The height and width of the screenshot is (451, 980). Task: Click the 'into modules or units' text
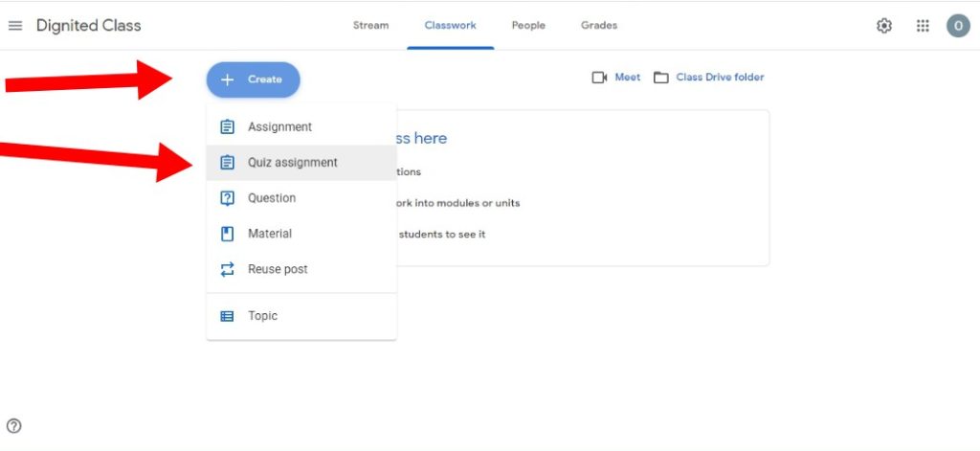pos(467,203)
